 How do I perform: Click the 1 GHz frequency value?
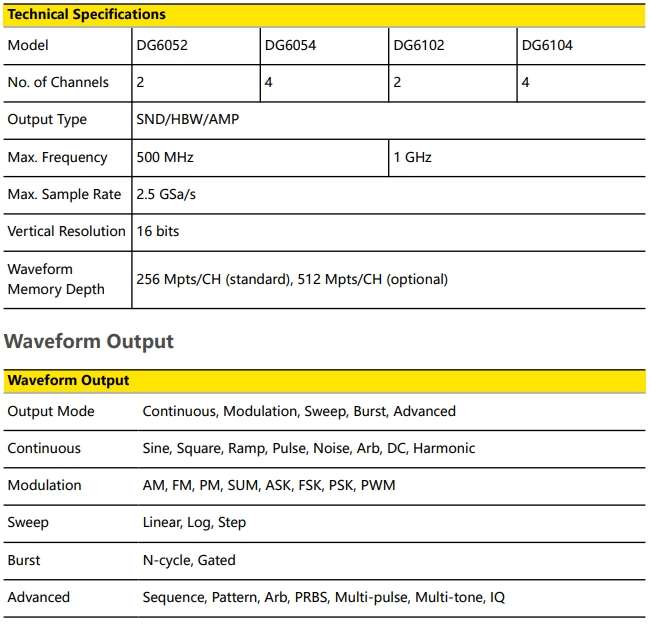pos(413,157)
